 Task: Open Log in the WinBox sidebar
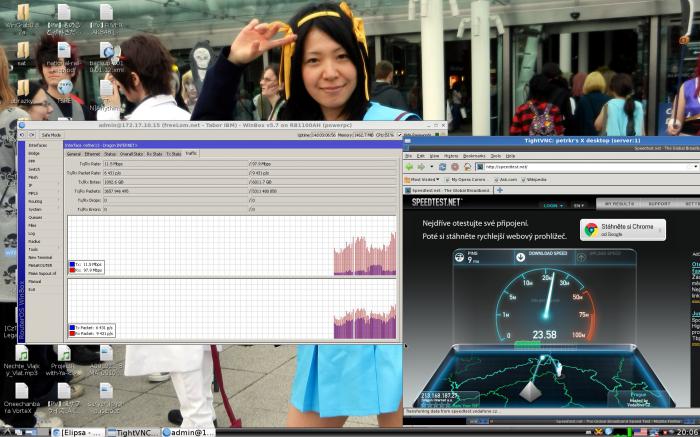pyautogui.click(x=31, y=233)
